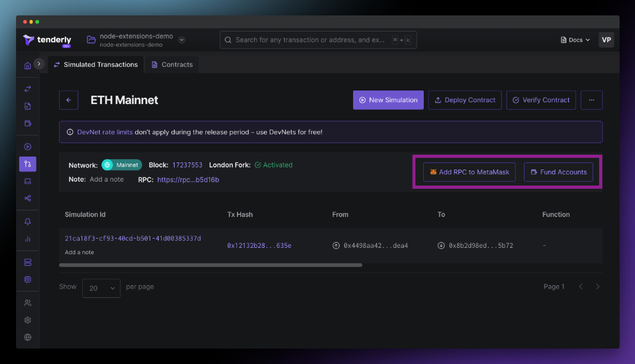Click the Tenderly logo
Viewport: 635px width, 364px height.
(47, 40)
